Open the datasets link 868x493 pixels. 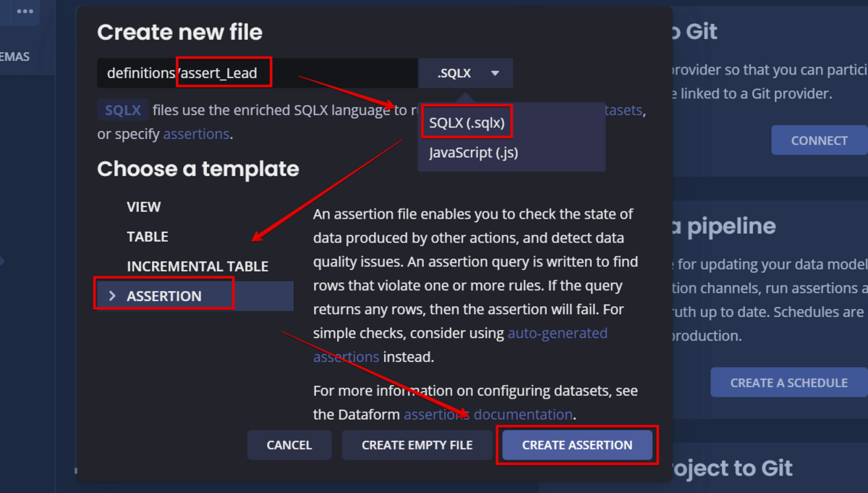coord(623,110)
